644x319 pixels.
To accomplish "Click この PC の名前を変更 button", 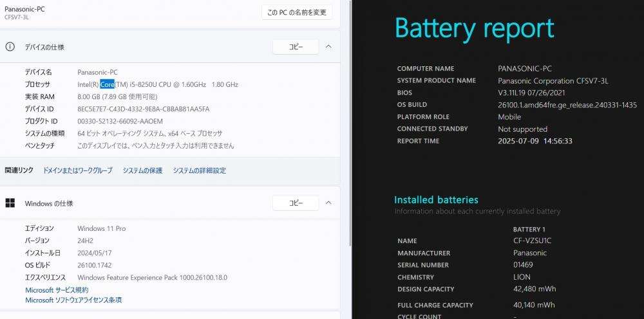I will (x=296, y=12).
